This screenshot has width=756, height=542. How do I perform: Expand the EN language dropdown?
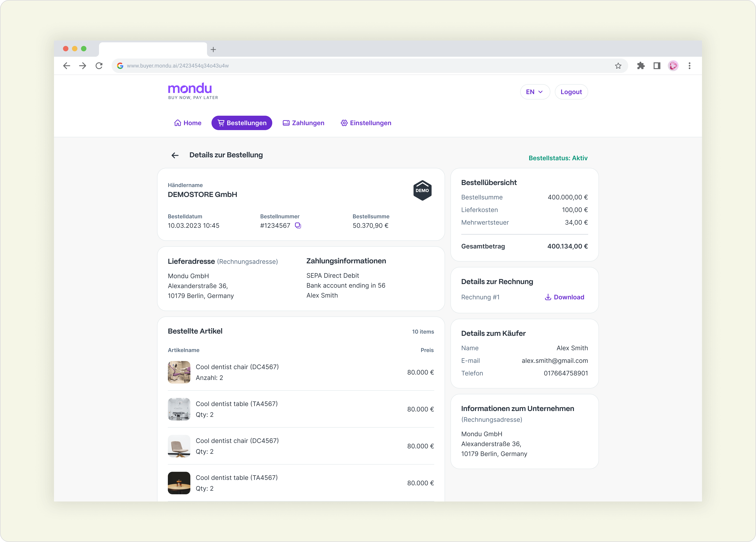[x=535, y=92]
